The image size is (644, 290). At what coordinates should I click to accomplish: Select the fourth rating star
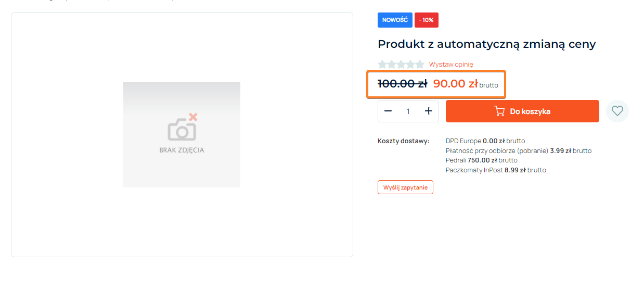(410, 65)
